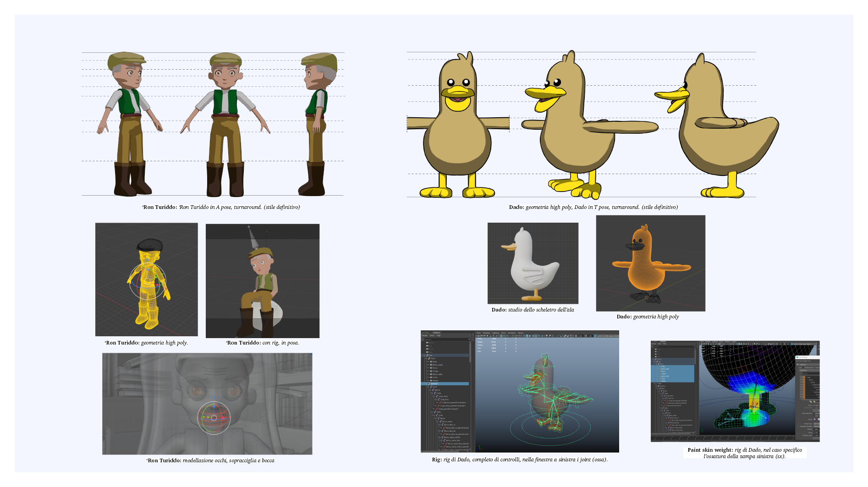This screenshot has width=868, height=487.
Task: Click the Coda_fine parentConstraint icon in rig outliner
Action: click(439, 403)
